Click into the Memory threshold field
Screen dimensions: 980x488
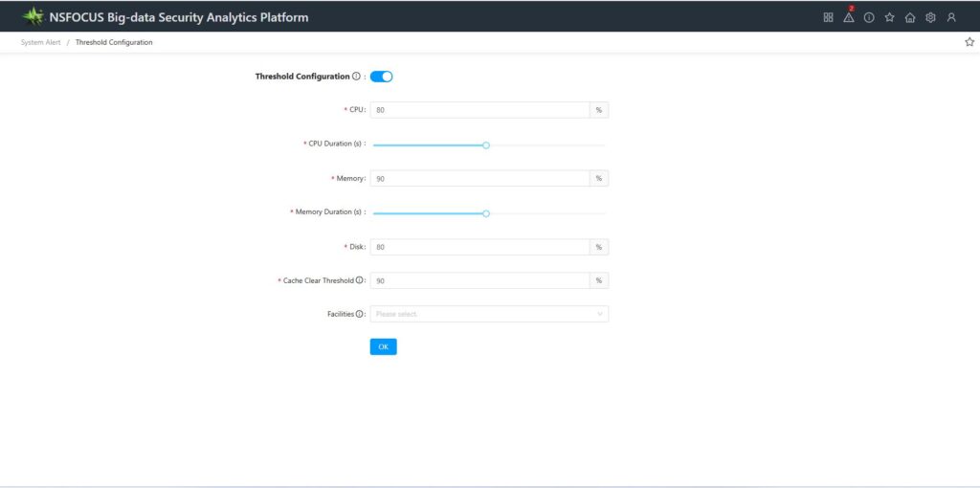(x=479, y=178)
